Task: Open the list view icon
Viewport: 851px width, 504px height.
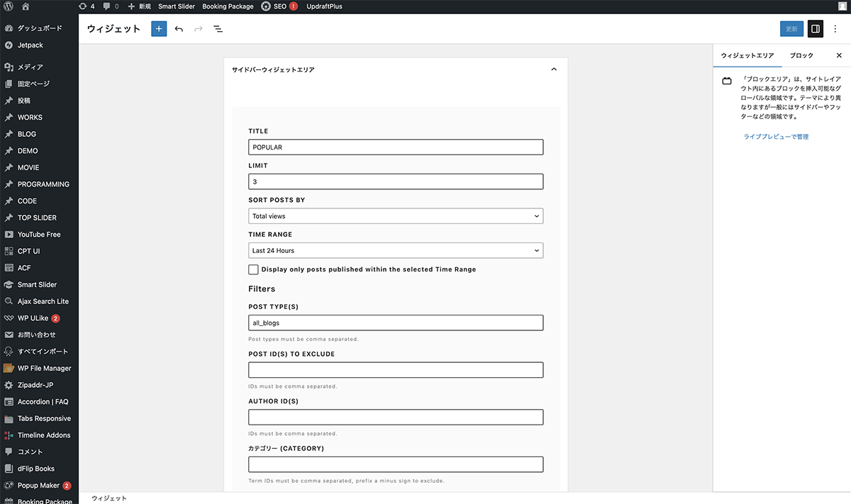Action: tap(218, 29)
